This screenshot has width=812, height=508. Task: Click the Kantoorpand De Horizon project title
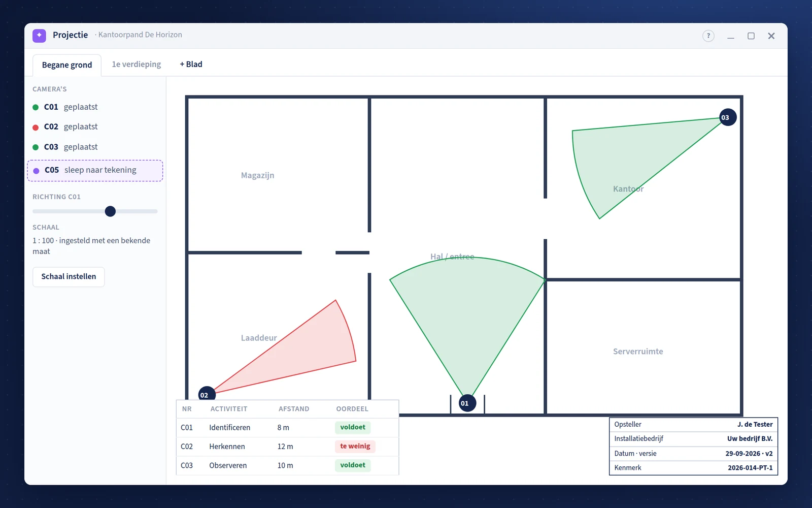click(140, 35)
